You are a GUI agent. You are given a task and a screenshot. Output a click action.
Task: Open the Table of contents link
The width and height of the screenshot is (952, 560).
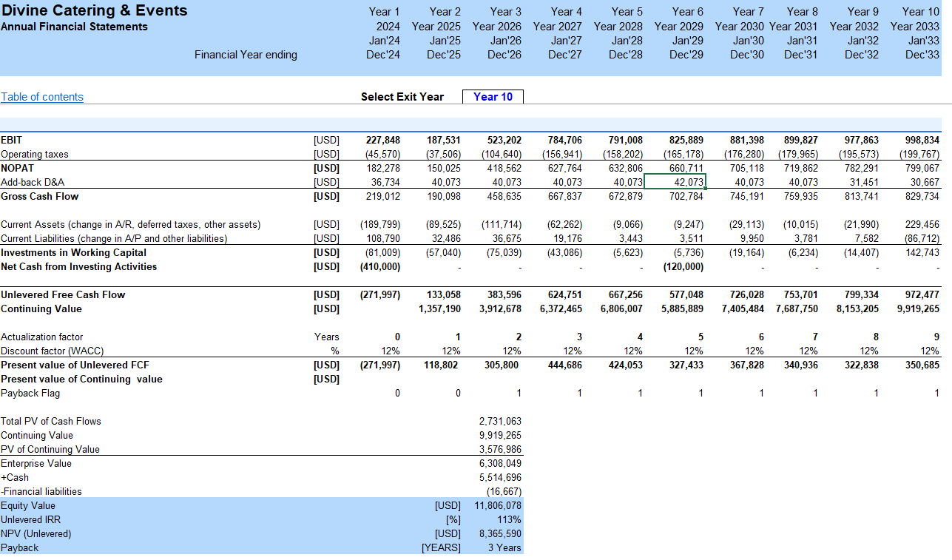point(42,97)
